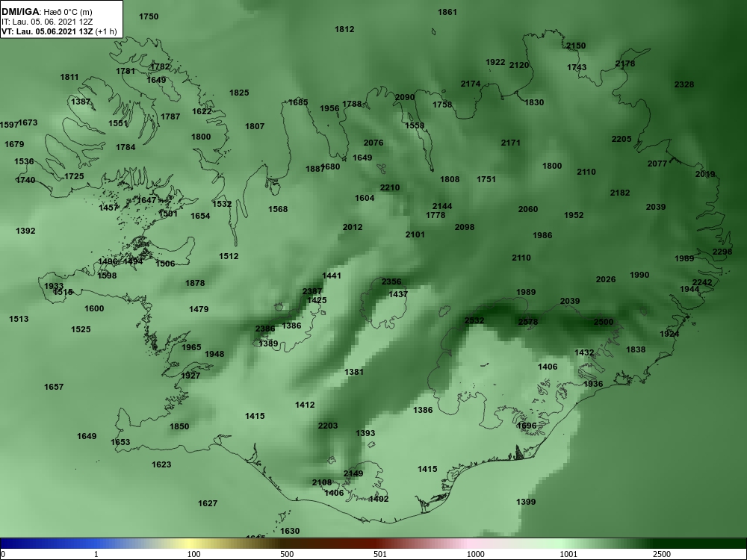Click the map value 1830
Image resolution: width=747 pixels, height=560 pixels.
[534, 102]
